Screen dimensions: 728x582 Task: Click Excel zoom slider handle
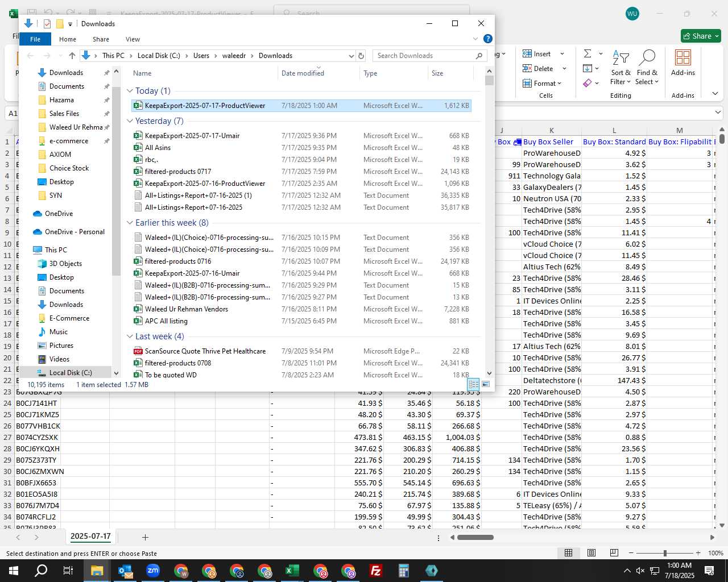(665, 553)
